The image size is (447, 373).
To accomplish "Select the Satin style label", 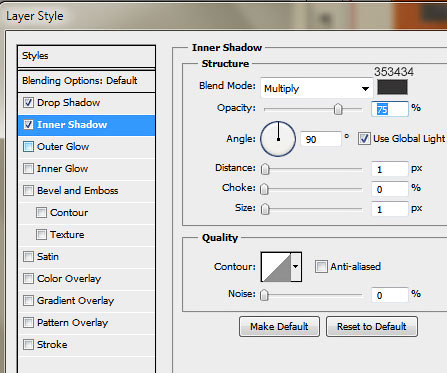I will tap(48, 256).
